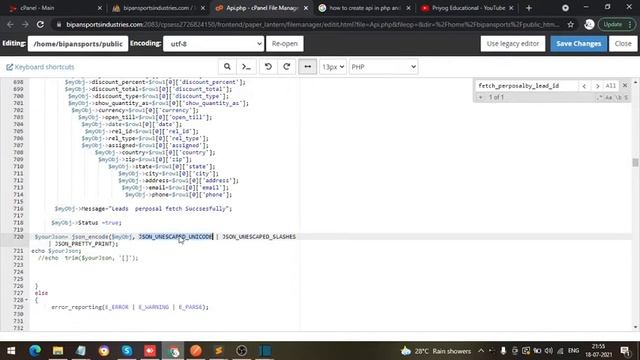Viewport: 640px width, 360px height.
Task: Open the utf-8 encoding dropdown
Action: tap(213, 44)
